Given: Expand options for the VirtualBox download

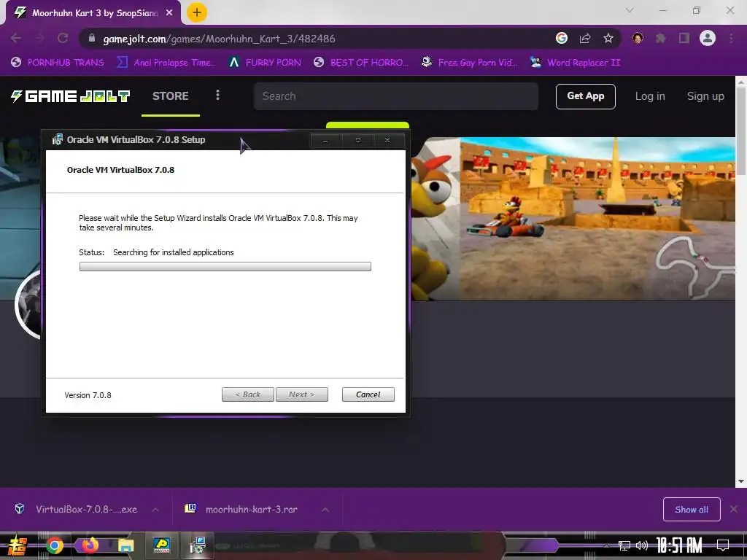Looking at the screenshot, I should pyautogui.click(x=155, y=510).
